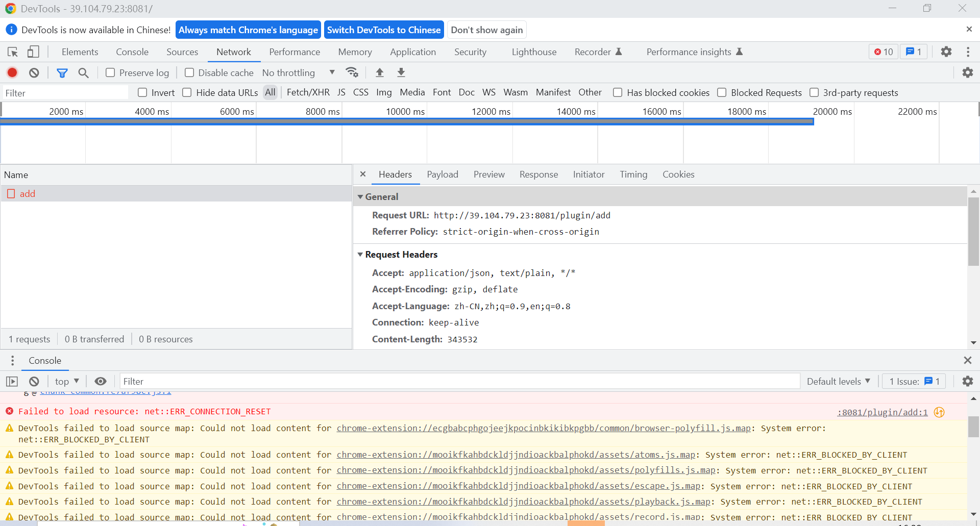Search within network requests
The width and height of the screenshot is (980, 526).
[83, 72]
